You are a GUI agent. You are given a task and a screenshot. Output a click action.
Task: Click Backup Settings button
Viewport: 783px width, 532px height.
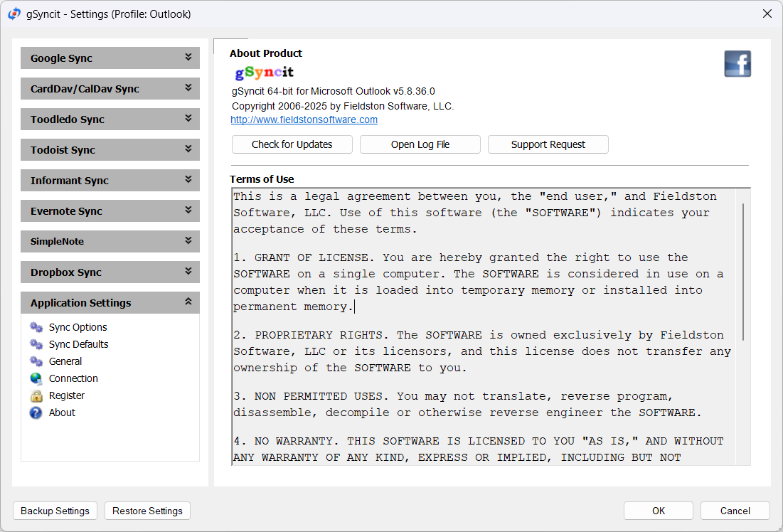(55, 511)
